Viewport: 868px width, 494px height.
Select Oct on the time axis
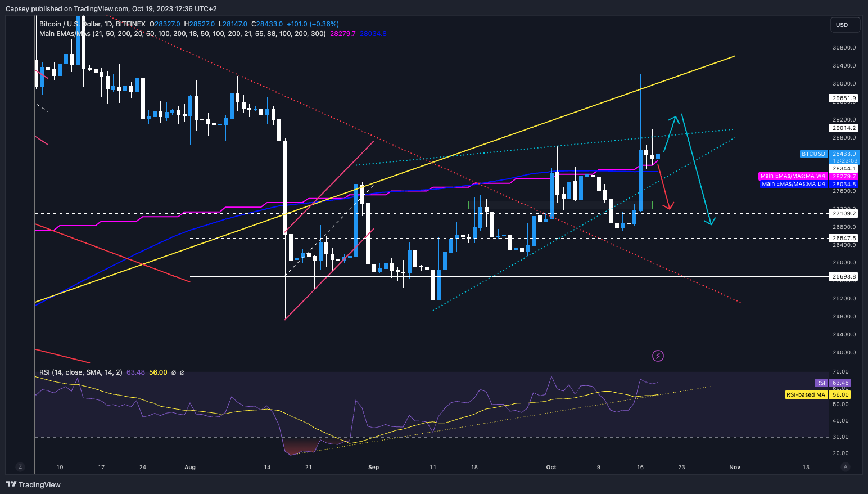click(550, 467)
